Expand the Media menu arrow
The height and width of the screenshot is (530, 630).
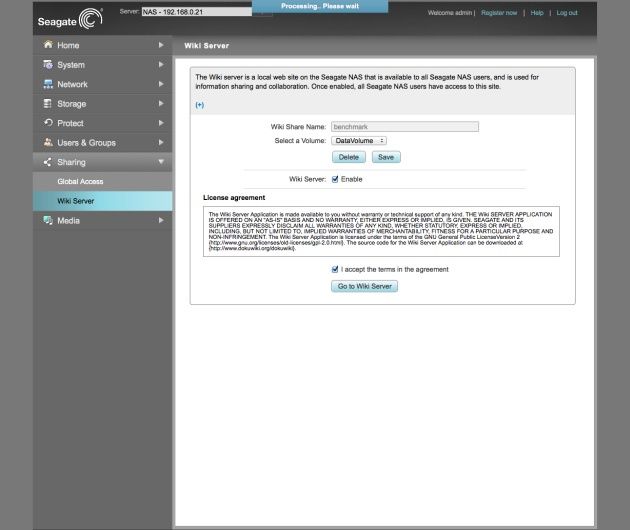click(161, 220)
